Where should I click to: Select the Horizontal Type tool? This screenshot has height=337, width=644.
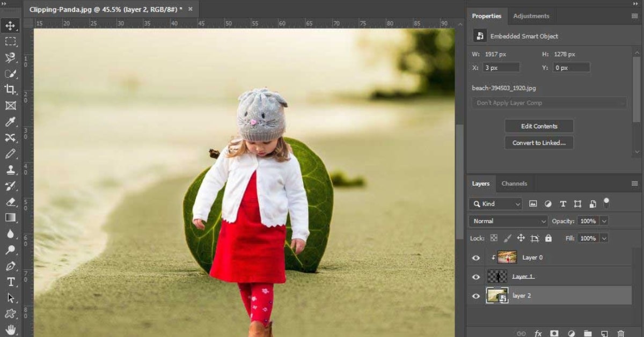tap(10, 282)
